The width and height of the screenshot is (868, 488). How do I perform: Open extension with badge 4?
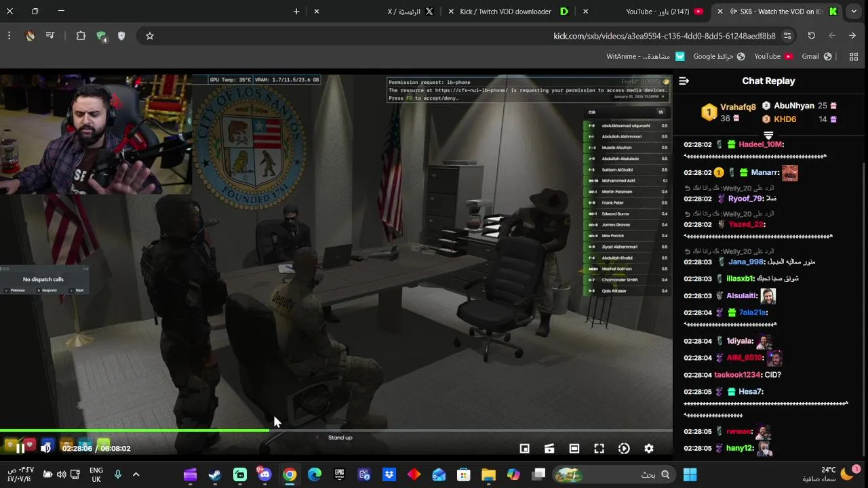(102, 37)
